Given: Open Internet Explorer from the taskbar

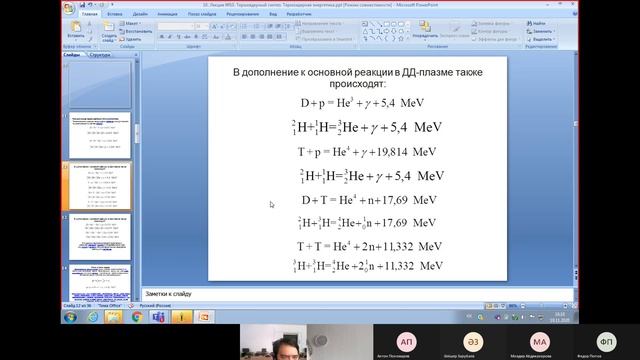Looking at the screenshot, I should 93,317.
